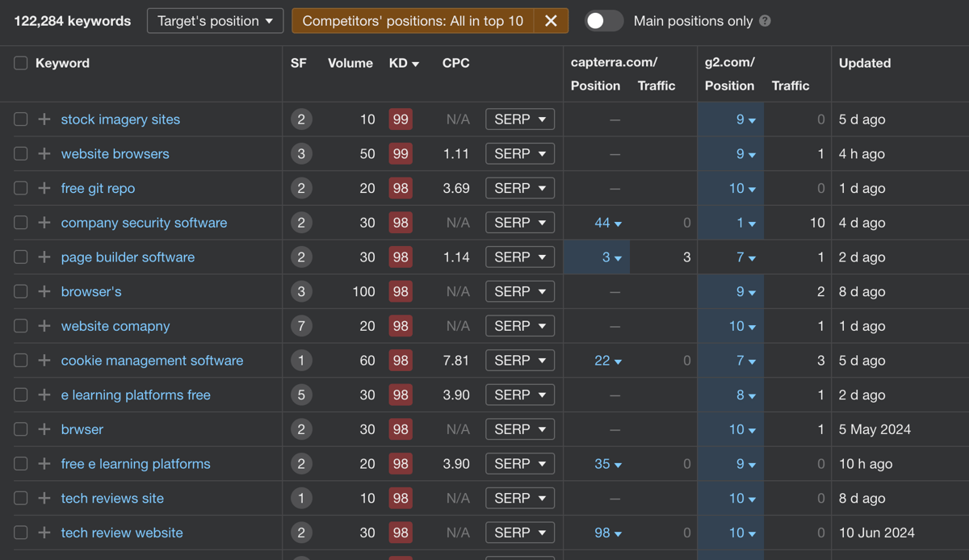Sort the table by the Volume column
Screen dimensions: 969x560
coord(350,63)
